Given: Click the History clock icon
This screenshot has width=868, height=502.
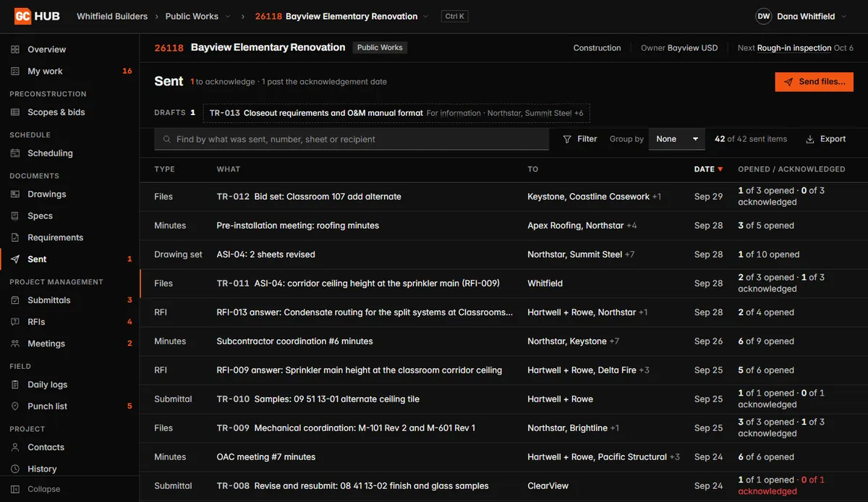Looking at the screenshot, I should click(15, 469).
